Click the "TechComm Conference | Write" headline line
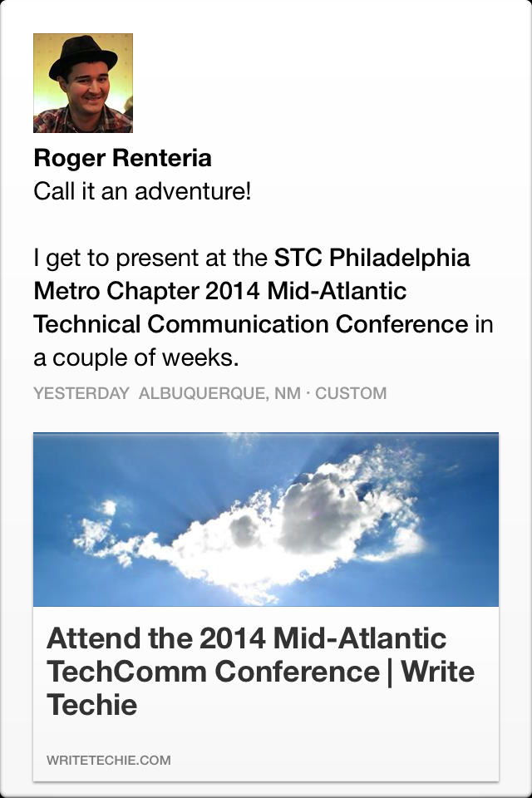Screen dimensions: 532x798 click(260, 672)
